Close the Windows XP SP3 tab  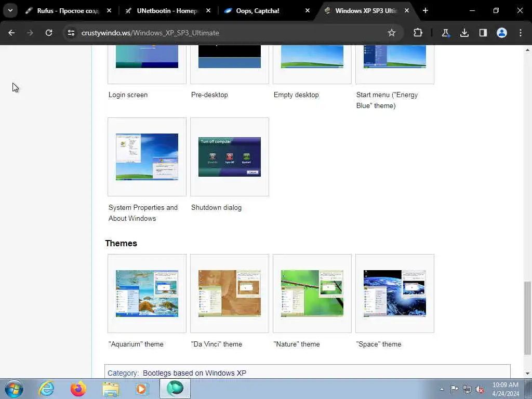coord(407,11)
